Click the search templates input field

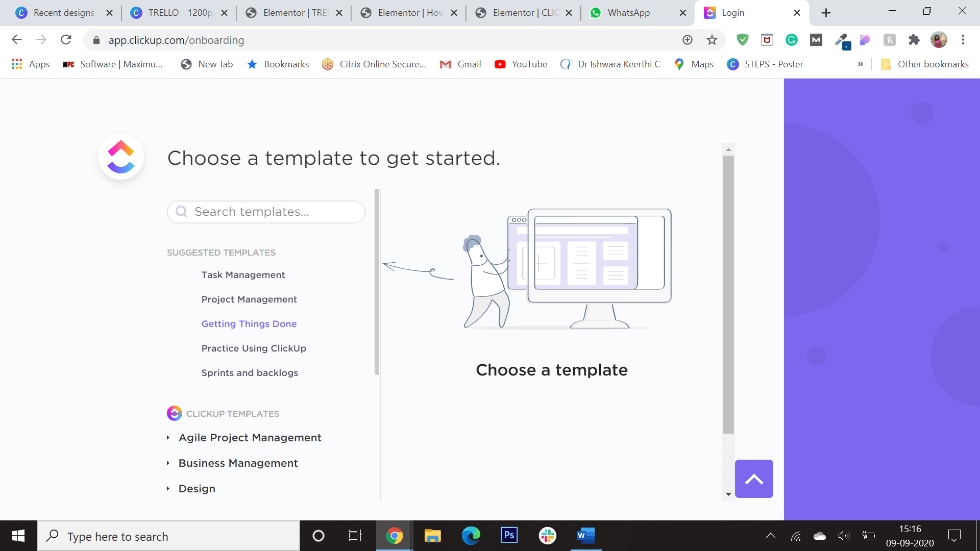click(266, 211)
